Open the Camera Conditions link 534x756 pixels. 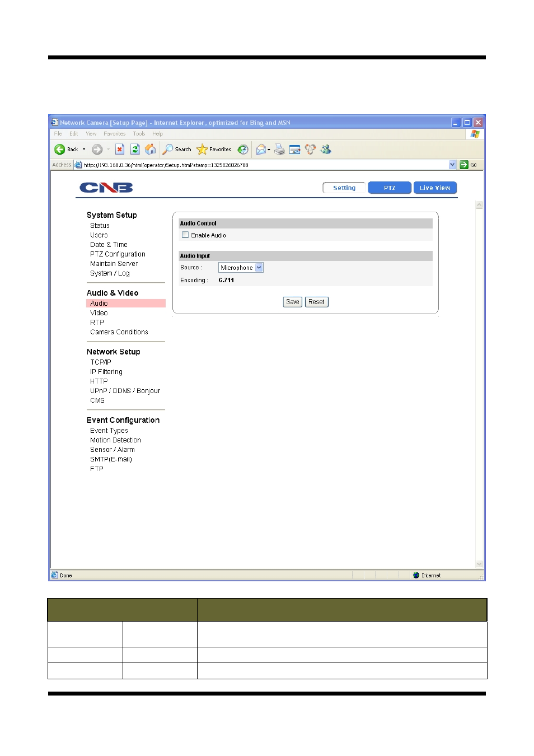coord(119,332)
